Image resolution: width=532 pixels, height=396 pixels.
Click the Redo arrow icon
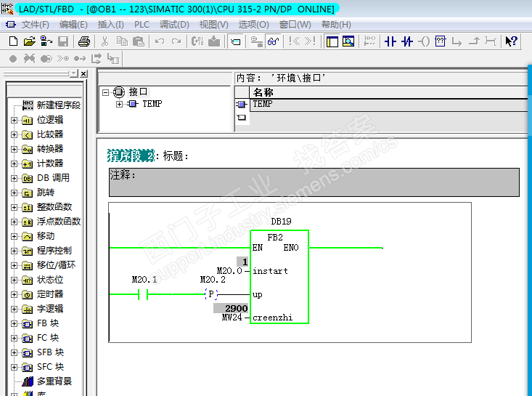176,41
